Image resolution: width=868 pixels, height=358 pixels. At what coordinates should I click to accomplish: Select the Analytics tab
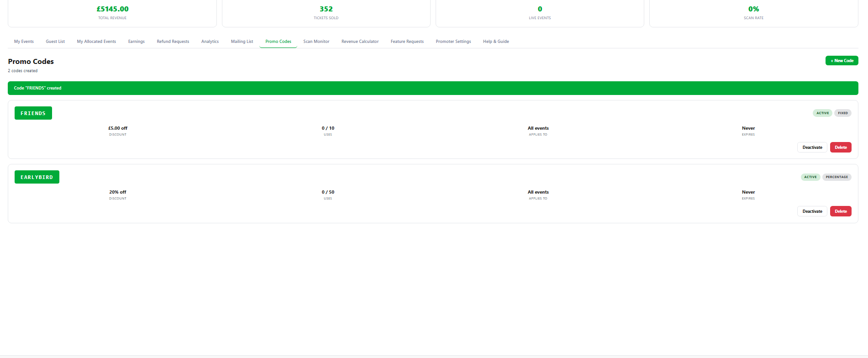tap(210, 42)
